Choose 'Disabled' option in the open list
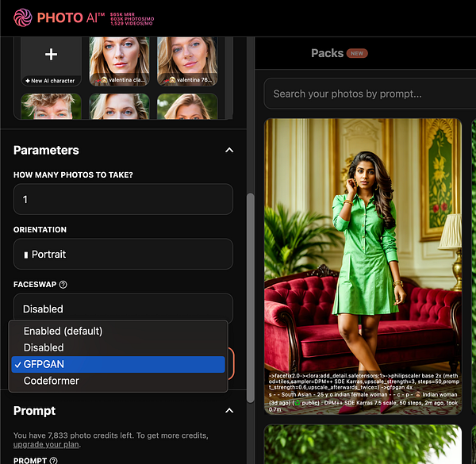 tap(118, 347)
